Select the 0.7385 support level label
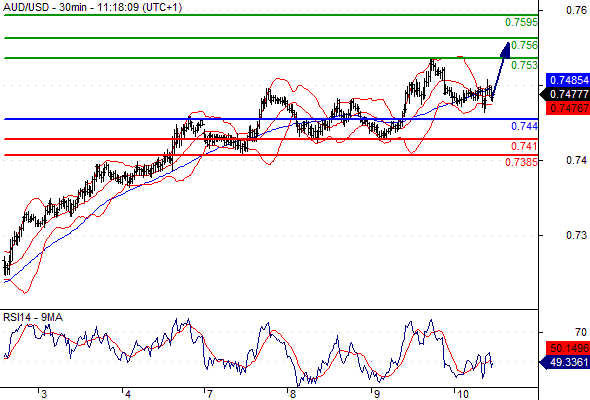This screenshot has height=400, width=590. click(x=521, y=162)
